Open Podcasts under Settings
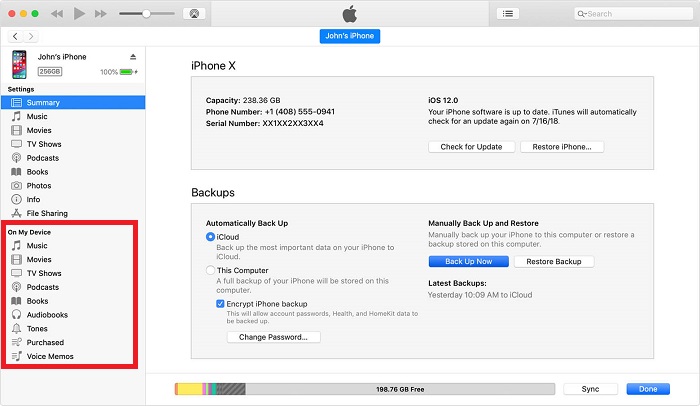The image size is (700, 406). pos(73,158)
